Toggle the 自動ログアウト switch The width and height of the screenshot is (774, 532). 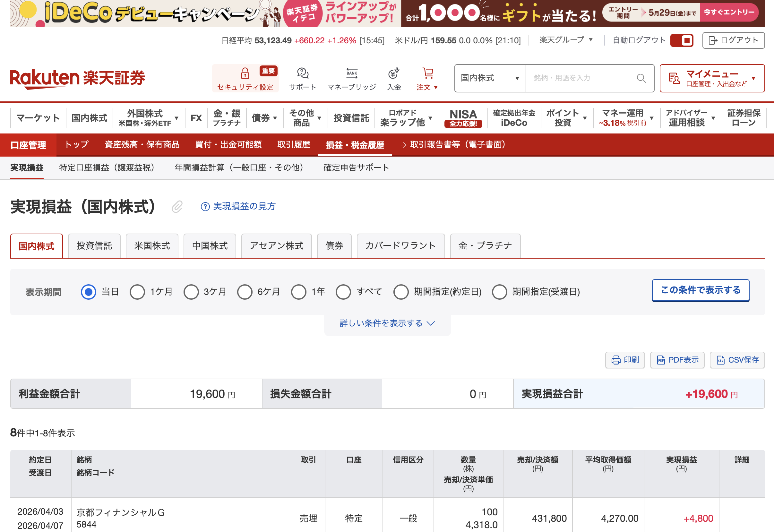pyautogui.click(x=682, y=40)
